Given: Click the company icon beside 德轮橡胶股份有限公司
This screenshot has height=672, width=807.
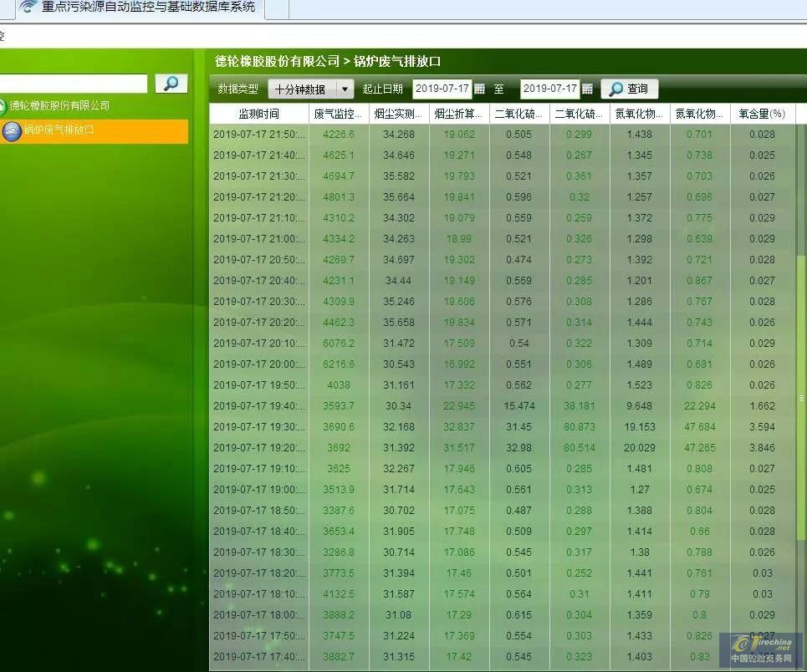Looking at the screenshot, I should (2, 106).
